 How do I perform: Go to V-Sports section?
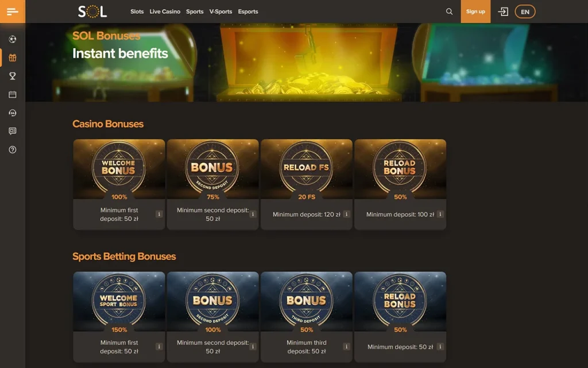pyautogui.click(x=220, y=11)
